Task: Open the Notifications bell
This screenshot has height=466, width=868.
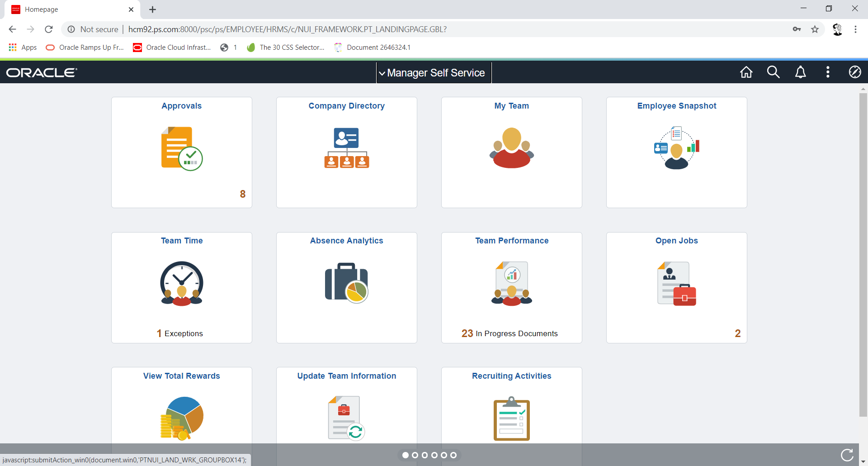Action: click(800, 72)
